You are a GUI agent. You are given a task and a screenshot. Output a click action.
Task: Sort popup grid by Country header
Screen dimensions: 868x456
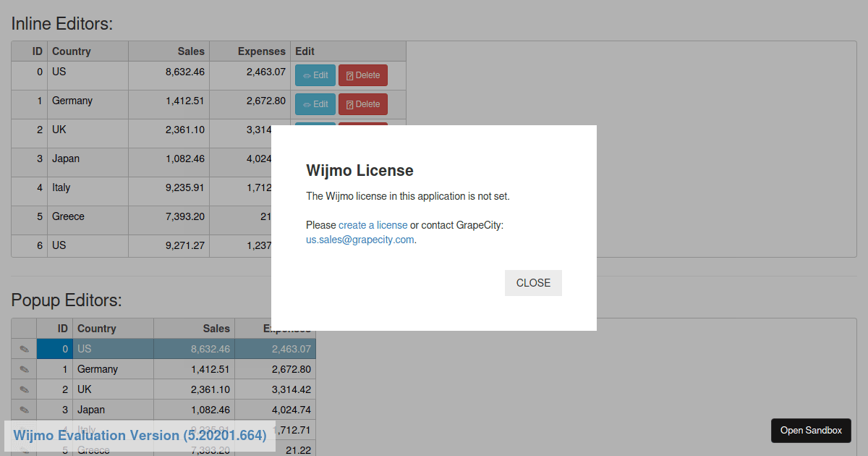114,329
